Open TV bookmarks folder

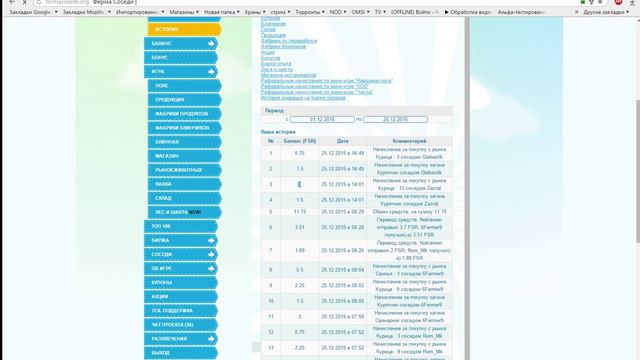coord(380,12)
